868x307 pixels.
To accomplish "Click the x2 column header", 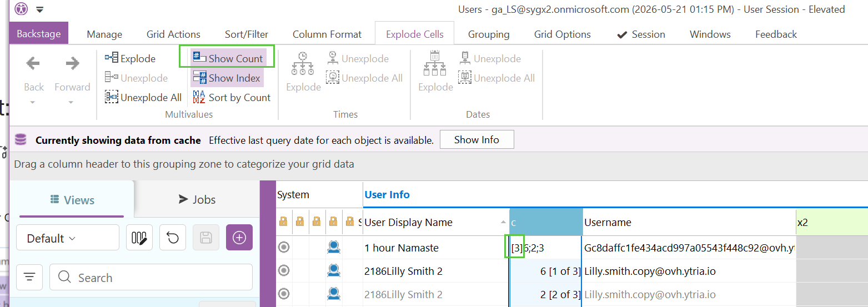I will pyautogui.click(x=832, y=222).
